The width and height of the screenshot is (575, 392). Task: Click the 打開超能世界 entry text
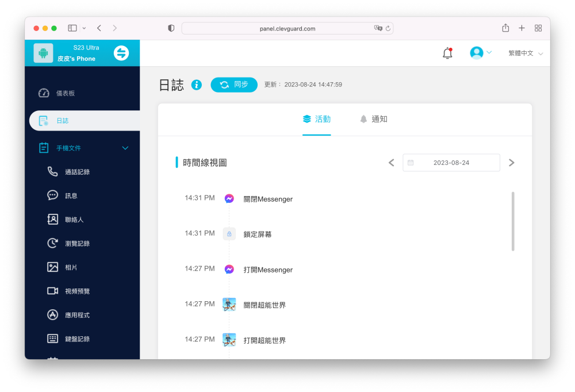tap(264, 340)
